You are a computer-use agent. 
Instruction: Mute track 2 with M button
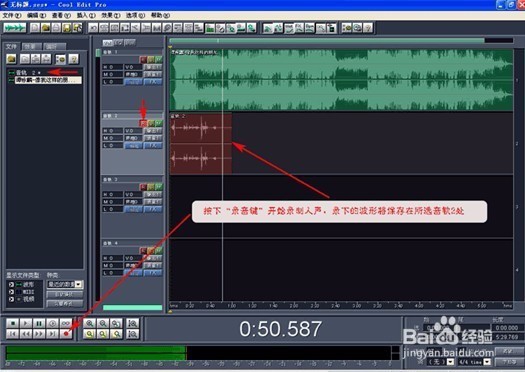click(159, 123)
